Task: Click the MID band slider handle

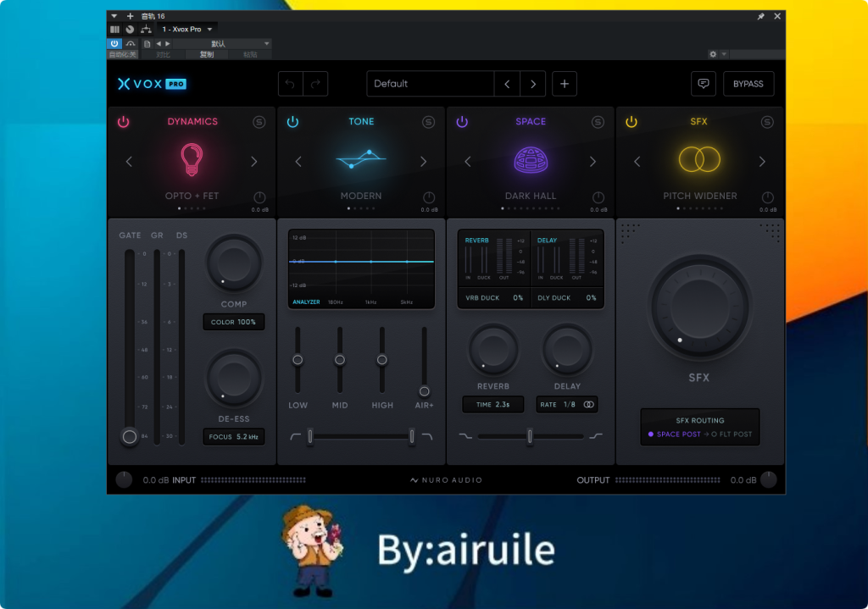Action: 340,360
